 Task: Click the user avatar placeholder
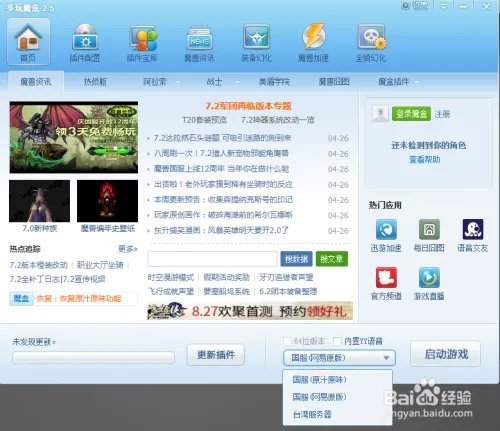coord(380,114)
